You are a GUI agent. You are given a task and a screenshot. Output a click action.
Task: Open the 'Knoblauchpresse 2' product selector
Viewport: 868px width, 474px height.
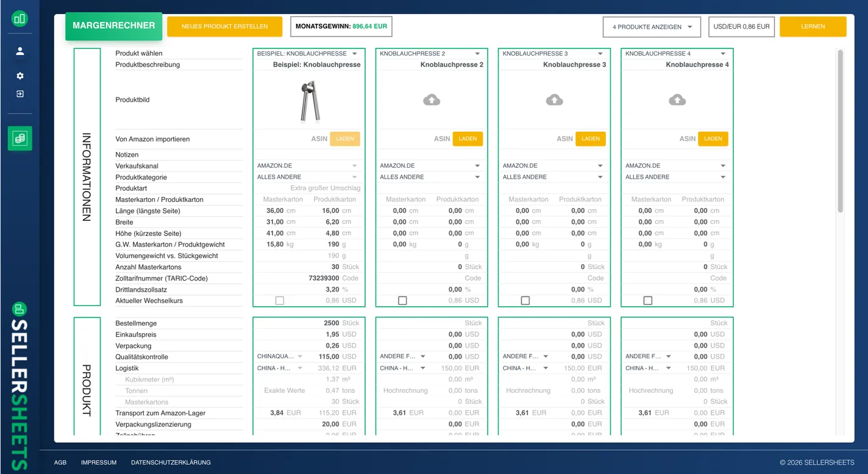431,54
